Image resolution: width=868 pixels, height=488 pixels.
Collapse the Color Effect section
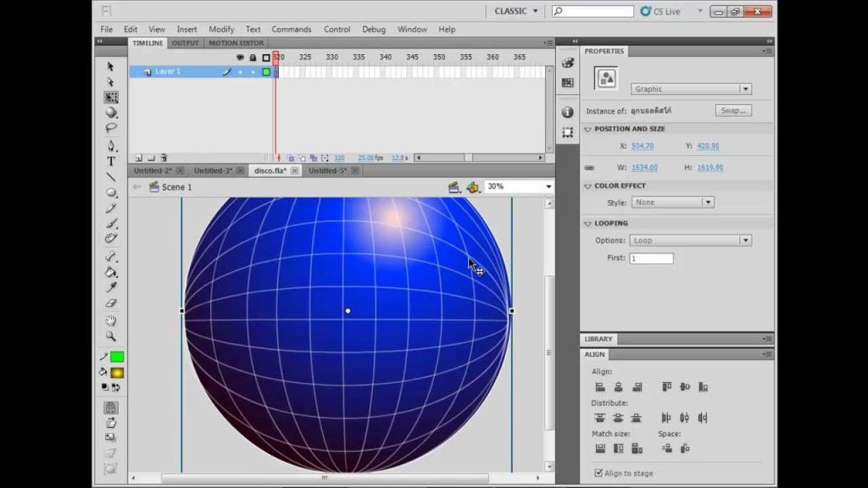(x=588, y=186)
